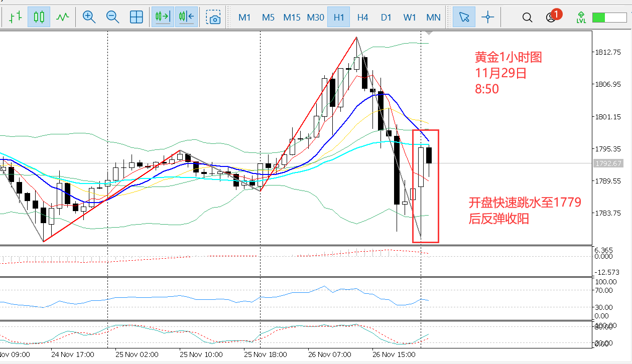The image size is (632, 364).
Task: Activate the arrow cursor tool
Action: 464,17
